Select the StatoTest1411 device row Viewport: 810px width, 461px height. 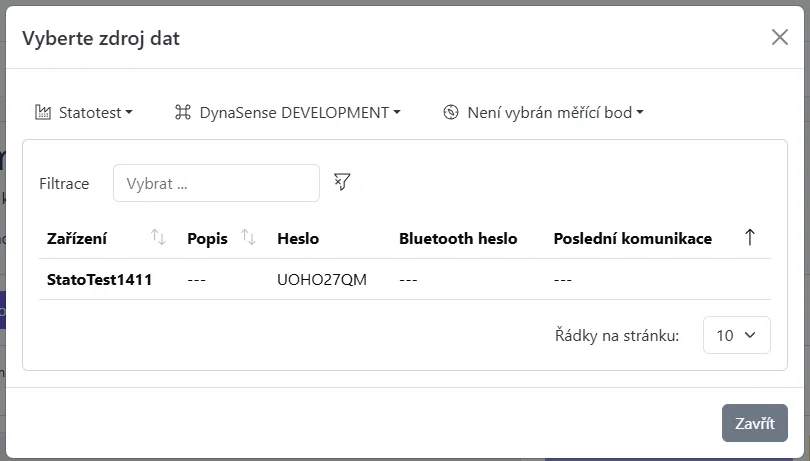(99, 280)
